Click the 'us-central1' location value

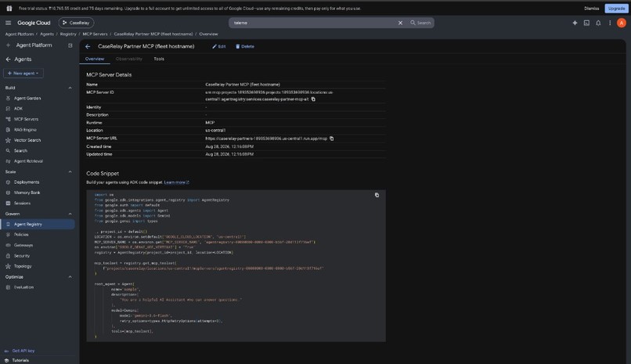point(215,130)
